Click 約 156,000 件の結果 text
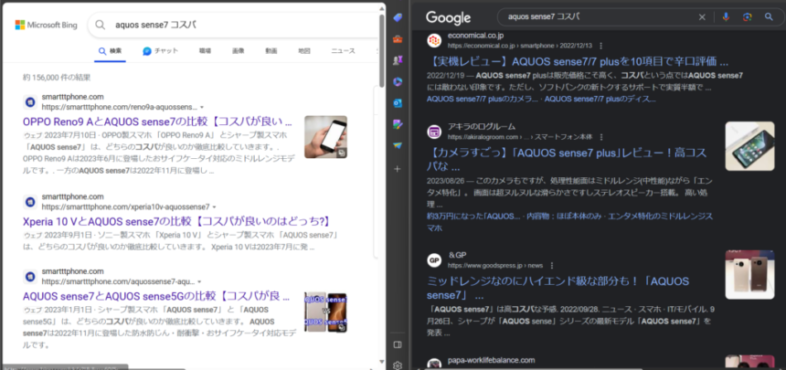 tap(57, 77)
